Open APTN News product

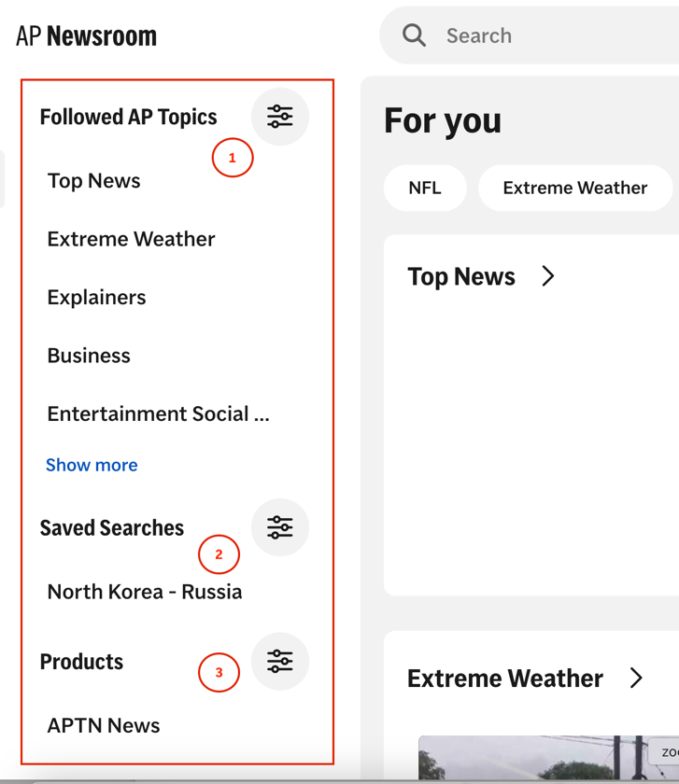click(104, 725)
